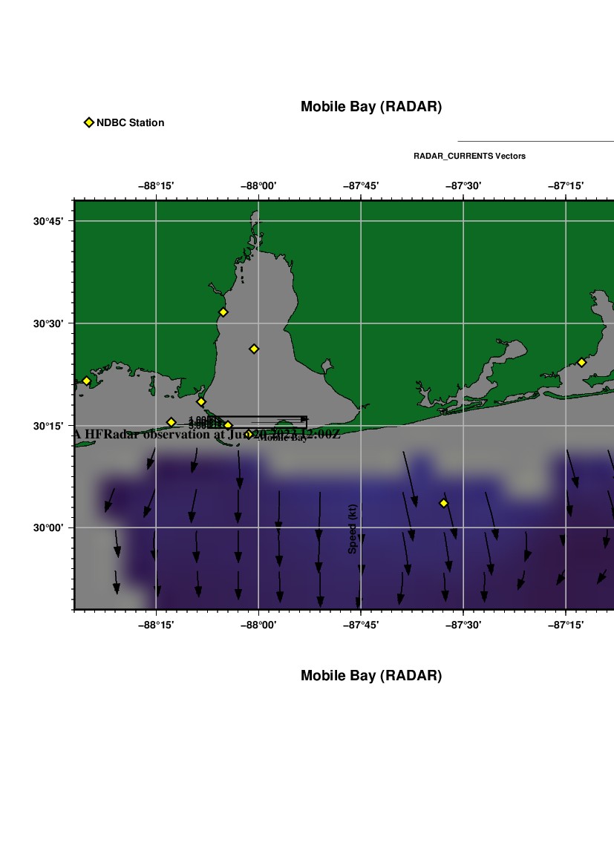Screen dimensions: 614x868
Task: Click the westernmost station diamond near the left edge
Action: (x=86, y=381)
